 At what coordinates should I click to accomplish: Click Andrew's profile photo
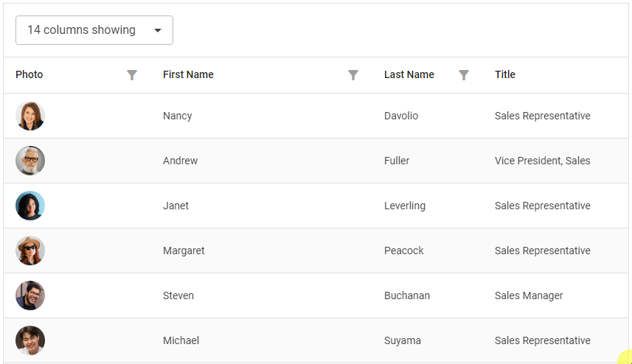(x=30, y=161)
